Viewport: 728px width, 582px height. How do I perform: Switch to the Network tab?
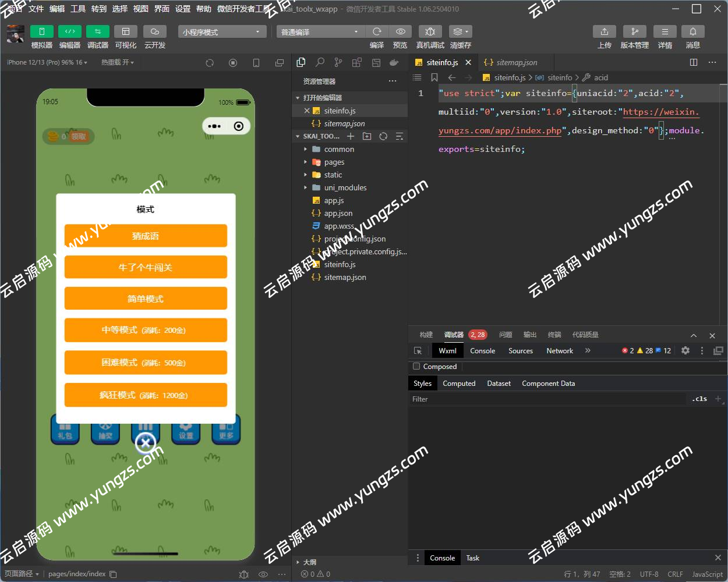(x=559, y=351)
